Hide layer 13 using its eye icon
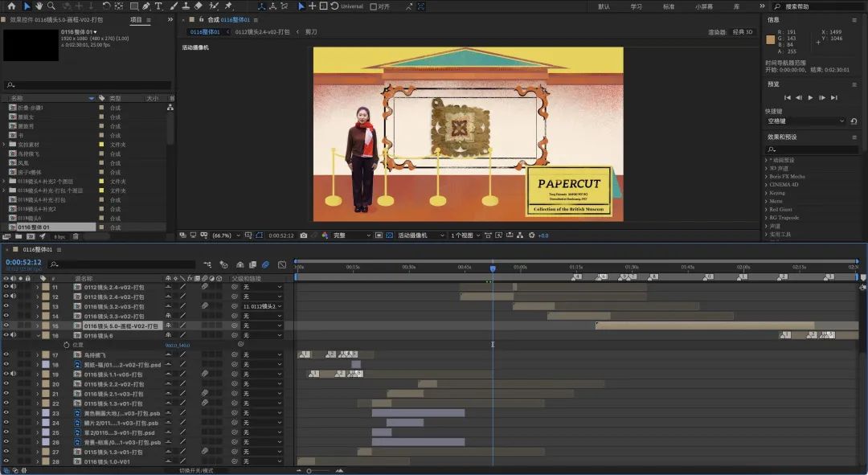The image size is (868, 475). (x=6, y=306)
